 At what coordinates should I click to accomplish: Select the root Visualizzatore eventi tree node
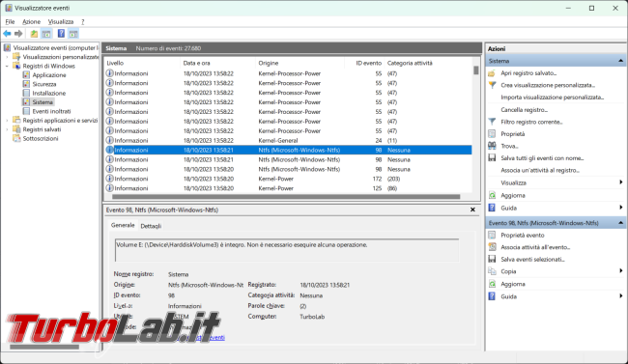(x=55, y=47)
